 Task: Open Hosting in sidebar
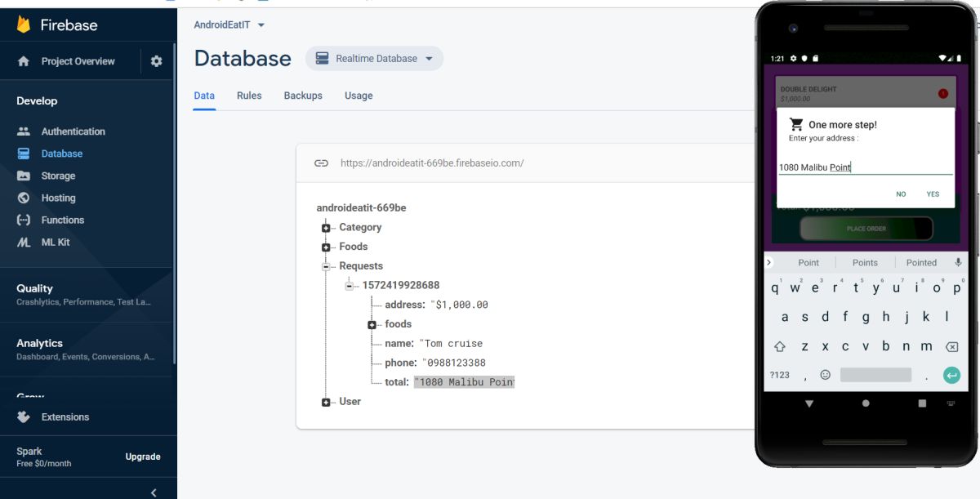(x=58, y=198)
